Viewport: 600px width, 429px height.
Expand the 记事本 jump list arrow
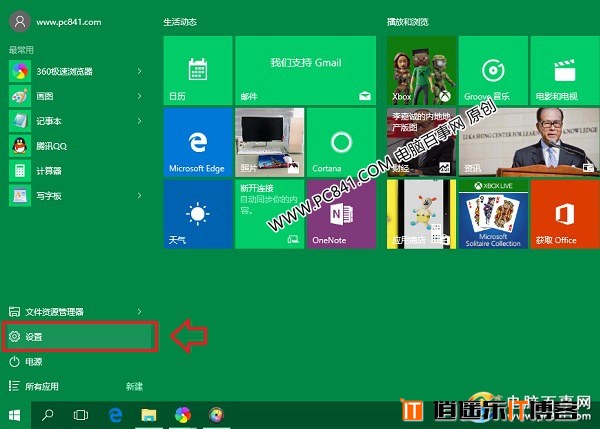click(x=139, y=121)
